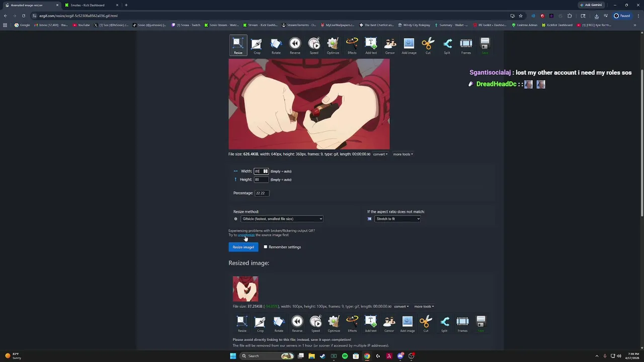Open the aspect ratio Stretch to fit dropdown
The image size is (644, 362).
pos(397,219)
